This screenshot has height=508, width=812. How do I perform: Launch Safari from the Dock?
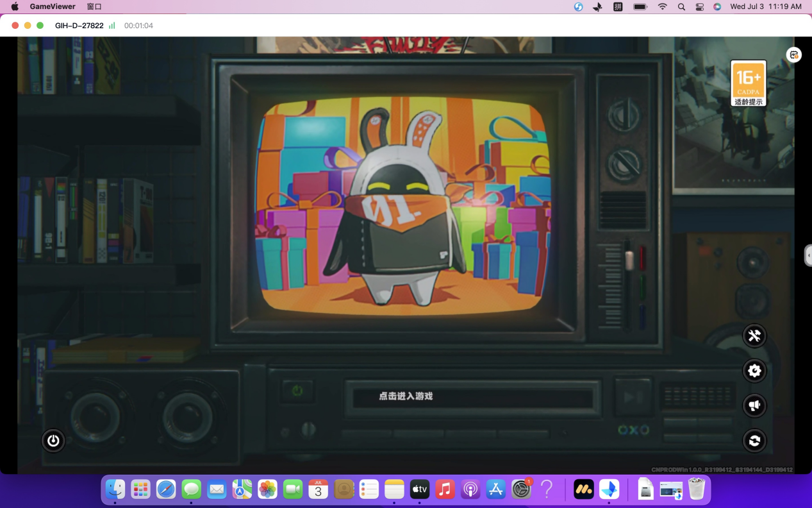click(166, 489)
